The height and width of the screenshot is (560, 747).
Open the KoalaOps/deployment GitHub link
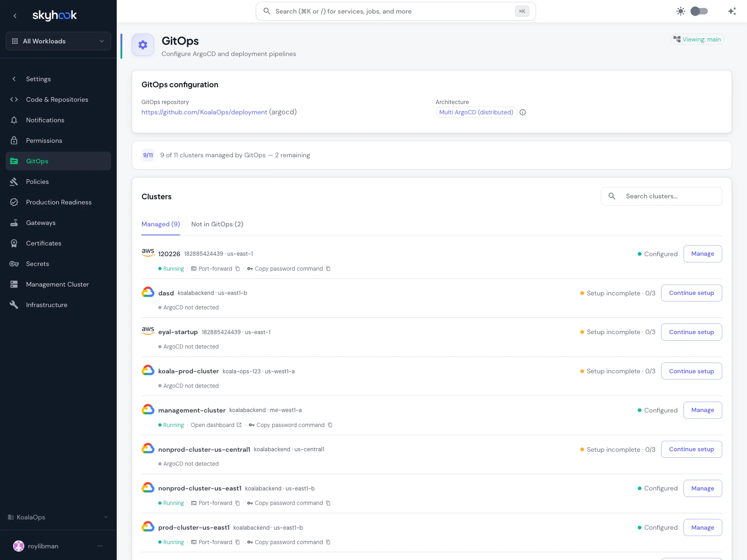[x=204, y=112]
